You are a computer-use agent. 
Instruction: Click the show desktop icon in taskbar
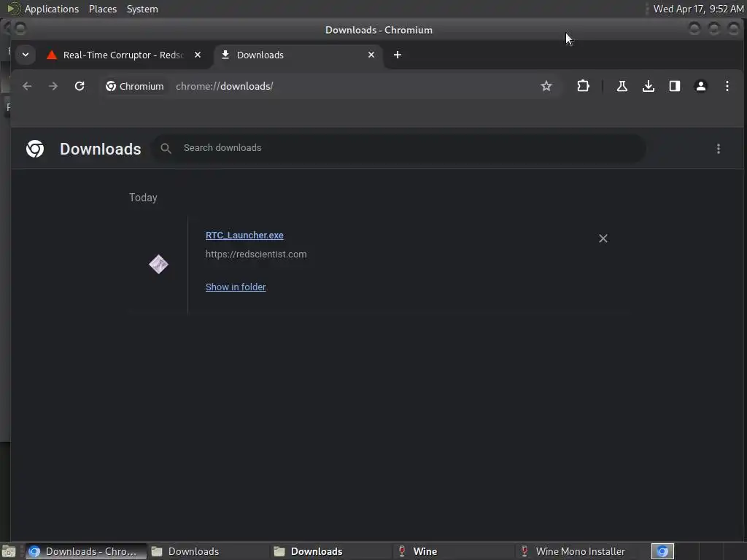9,551
